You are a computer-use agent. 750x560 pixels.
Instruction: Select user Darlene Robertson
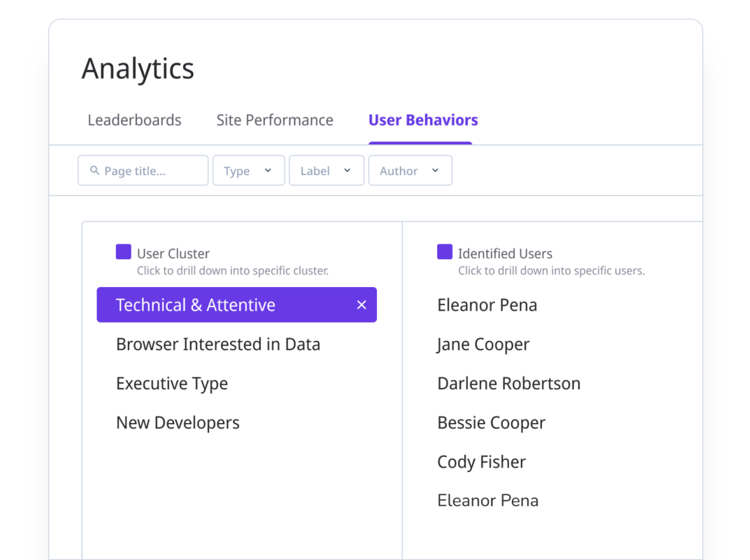point(509,383)
